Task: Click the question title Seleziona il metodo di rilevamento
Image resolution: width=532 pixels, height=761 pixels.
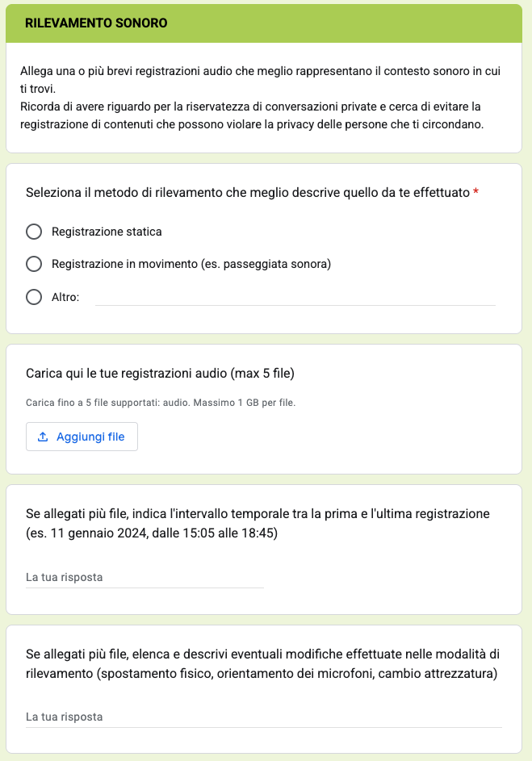Action: click(x=248, y=193)
